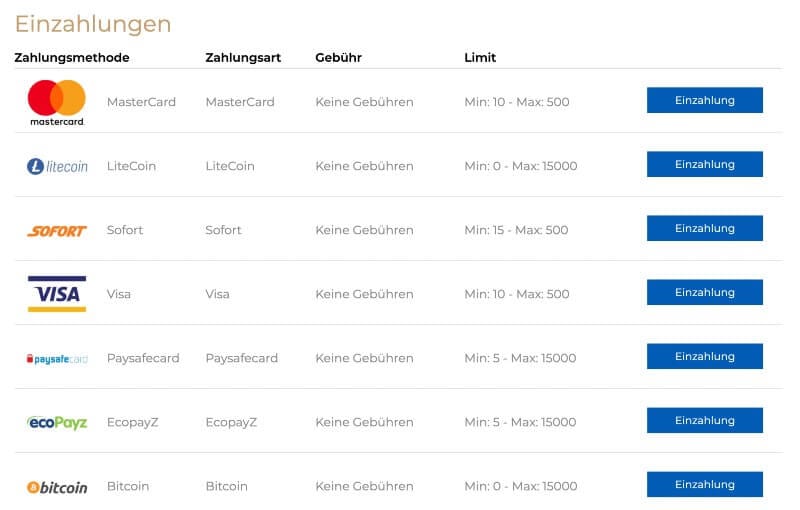Open Bitcoin deposit with Einzahlung button

tap(704, 485)
